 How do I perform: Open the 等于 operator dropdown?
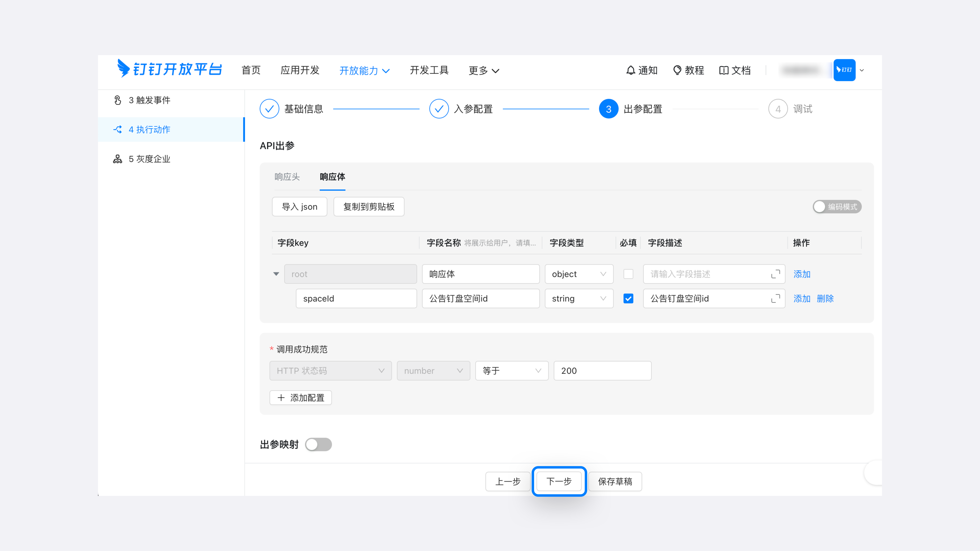(x=512, y=370)
